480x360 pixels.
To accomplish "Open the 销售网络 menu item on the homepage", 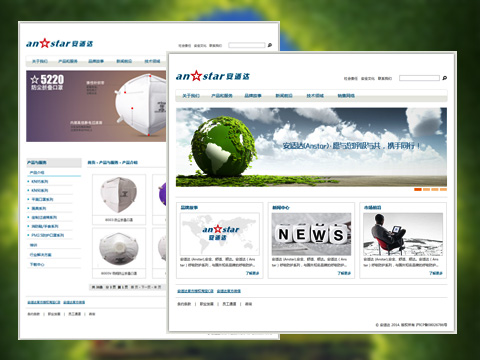I will pos(346,96).
